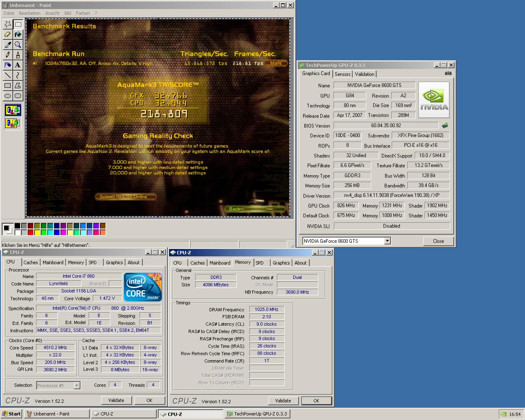525x420 pixels.
Task: Activate the Pick Color eyedropper tool
Action: click(x=8, y=45)
